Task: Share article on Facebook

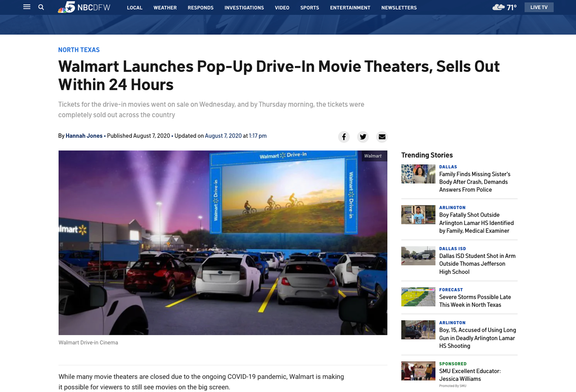Action: pos(344,137)
